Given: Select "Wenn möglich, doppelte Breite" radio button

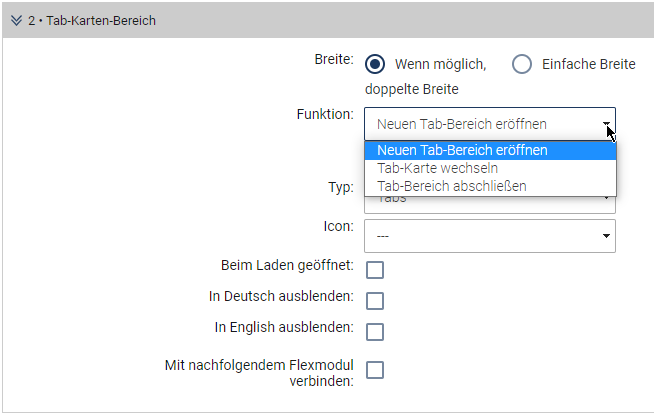Looking at the screenshot, I should click(x=375, y=64).
